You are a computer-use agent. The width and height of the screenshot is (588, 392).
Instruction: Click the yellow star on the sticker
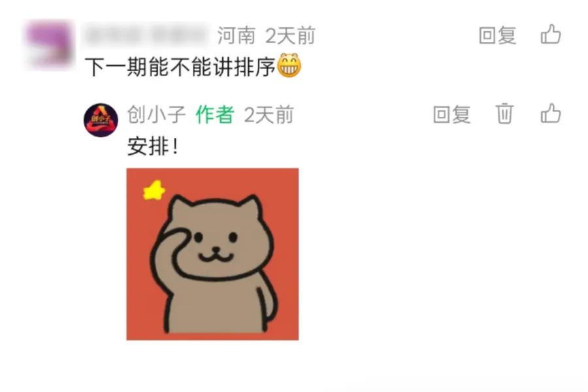(154, 190)
